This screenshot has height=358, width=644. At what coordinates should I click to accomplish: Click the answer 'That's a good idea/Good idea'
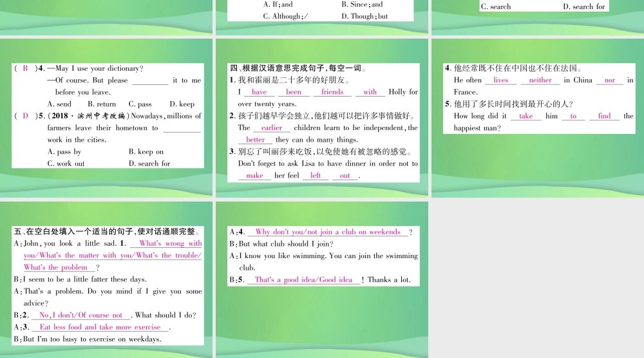click(x=303, y=280)
